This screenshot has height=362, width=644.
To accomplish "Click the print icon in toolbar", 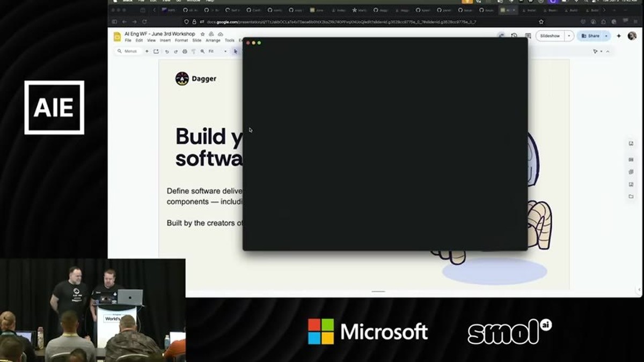I will [185, 51].
